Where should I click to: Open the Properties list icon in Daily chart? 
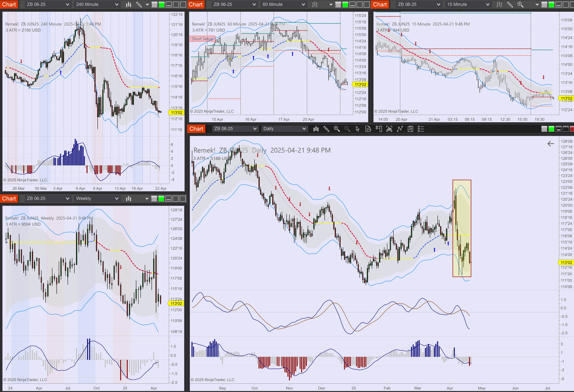coord(421,129)
